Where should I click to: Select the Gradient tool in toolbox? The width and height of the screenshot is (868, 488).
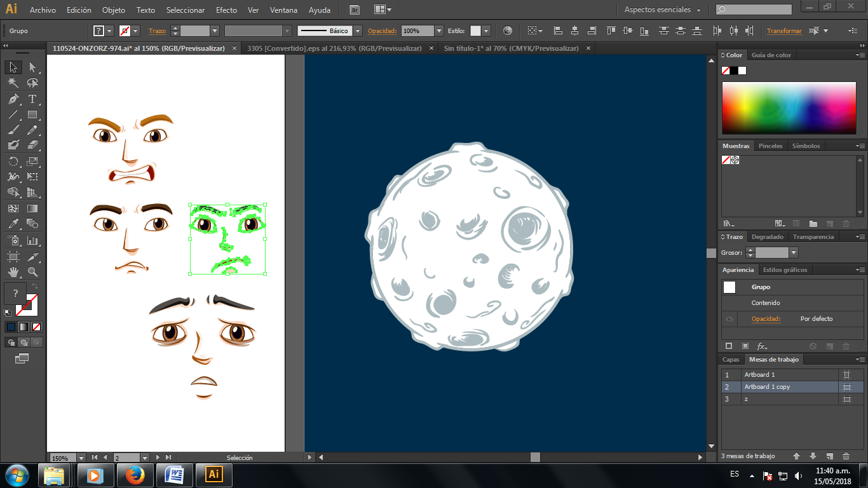[32, 208]
